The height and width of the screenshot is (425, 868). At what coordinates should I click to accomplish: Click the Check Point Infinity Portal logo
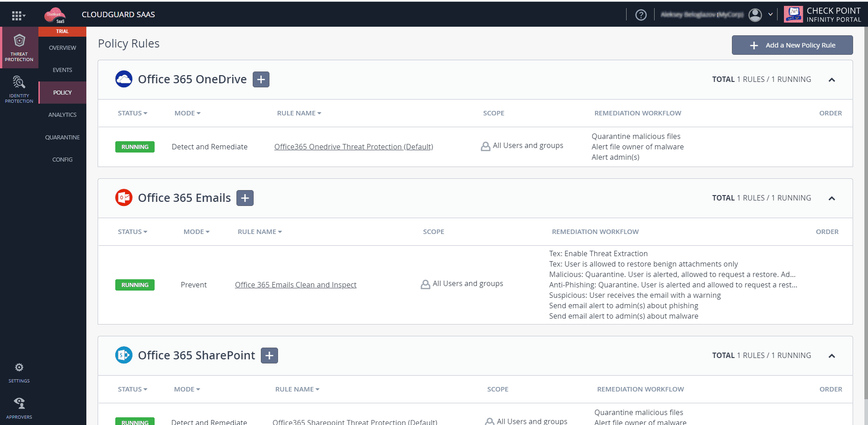click(822, 14)
